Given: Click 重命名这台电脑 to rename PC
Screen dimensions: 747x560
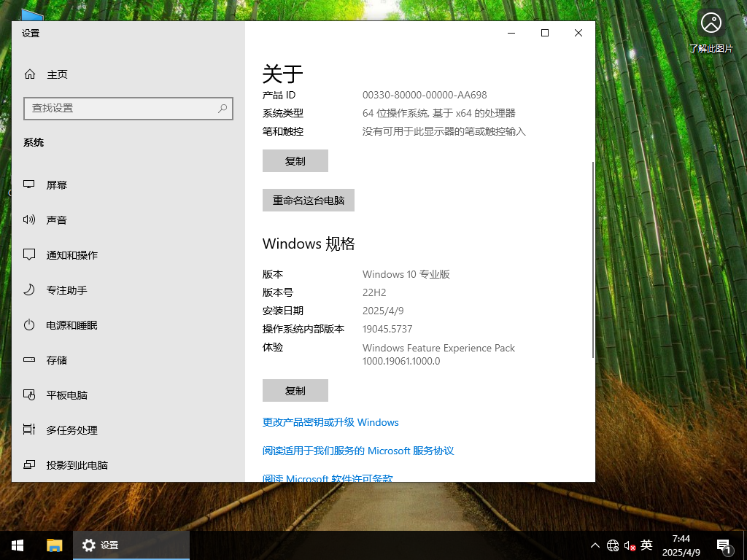Looking at the screenshot, I should pyautogui.click(x=308, y=200).
